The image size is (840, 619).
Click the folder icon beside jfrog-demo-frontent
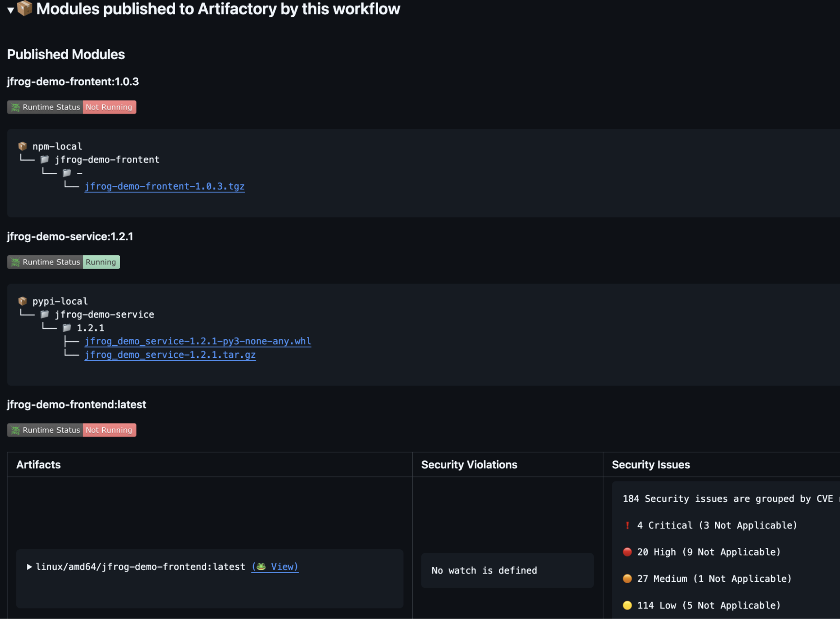tap(45, 159)
